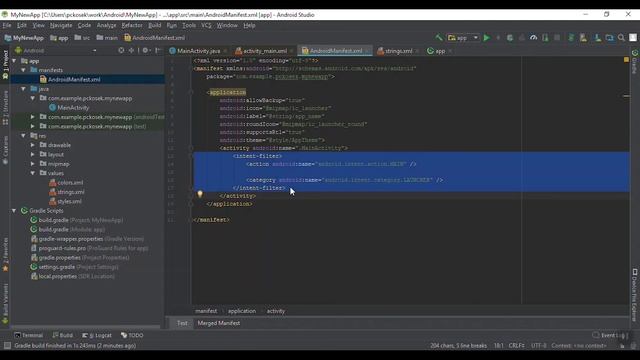The image size is (640, 360).
Task: Open the Event Log button
Action: click(609, 335)
